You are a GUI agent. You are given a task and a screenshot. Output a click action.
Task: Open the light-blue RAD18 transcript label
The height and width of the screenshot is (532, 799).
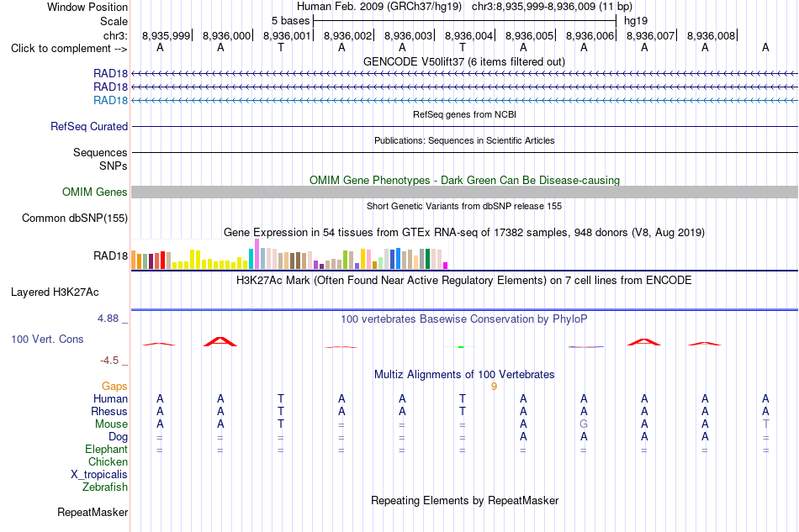[110, 100]
